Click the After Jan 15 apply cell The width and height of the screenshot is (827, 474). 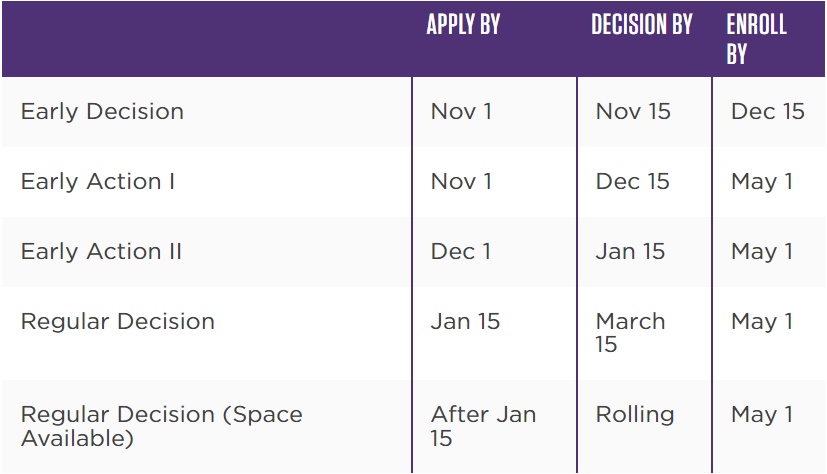coord(483,426)
